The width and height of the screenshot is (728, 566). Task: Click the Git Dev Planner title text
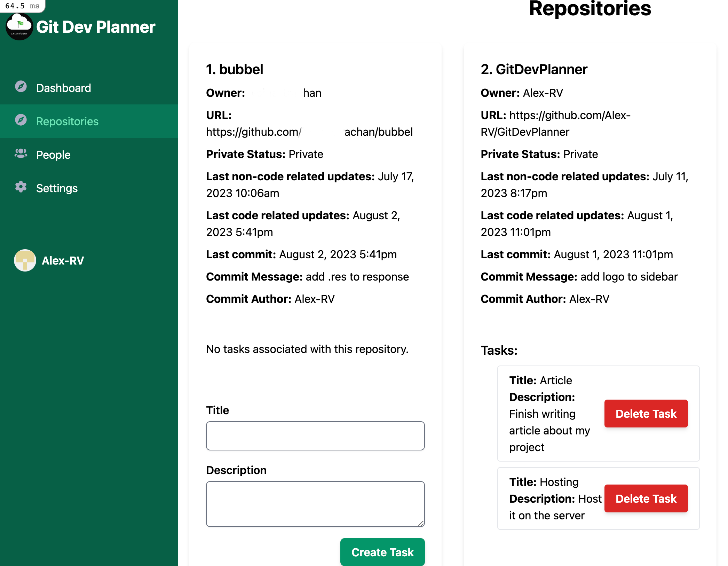click(x=96, y=27)
